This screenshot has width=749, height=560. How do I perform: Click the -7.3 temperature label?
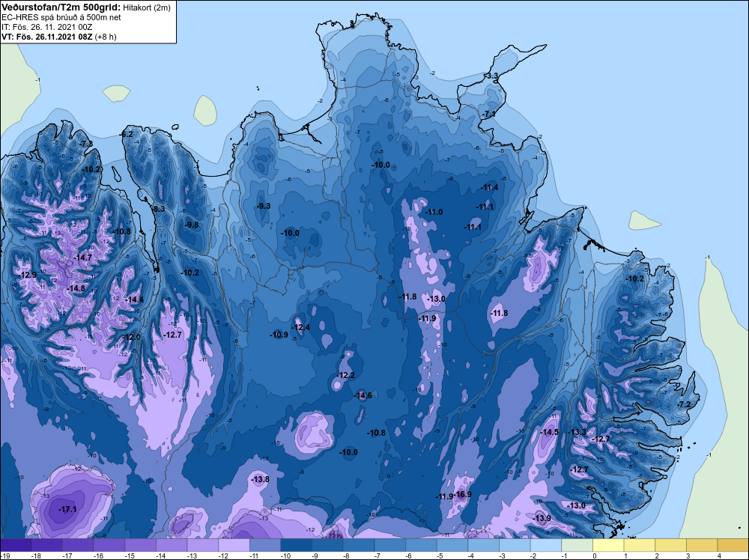click(86, 144)
